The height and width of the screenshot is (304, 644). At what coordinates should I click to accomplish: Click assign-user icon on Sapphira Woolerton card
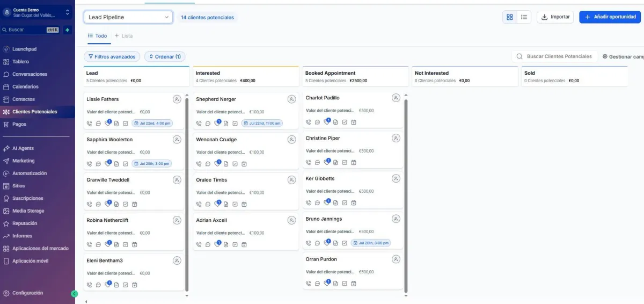click(177, 140)
